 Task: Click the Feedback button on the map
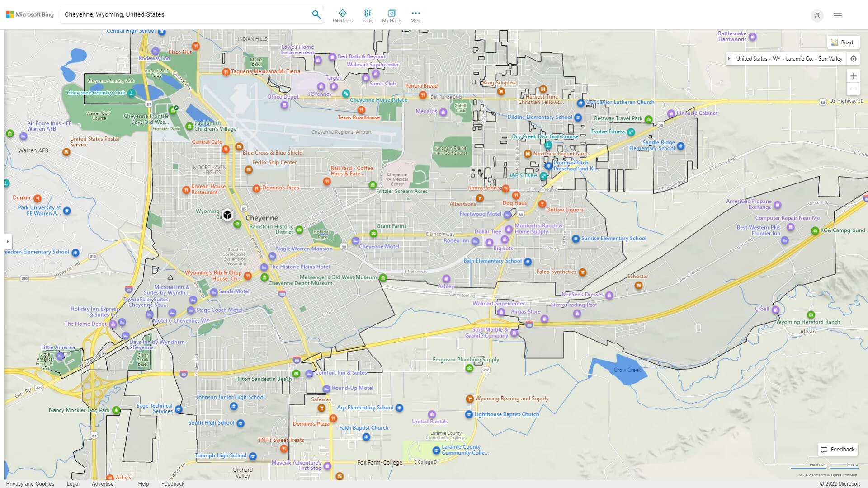click(x=837, y=449)
